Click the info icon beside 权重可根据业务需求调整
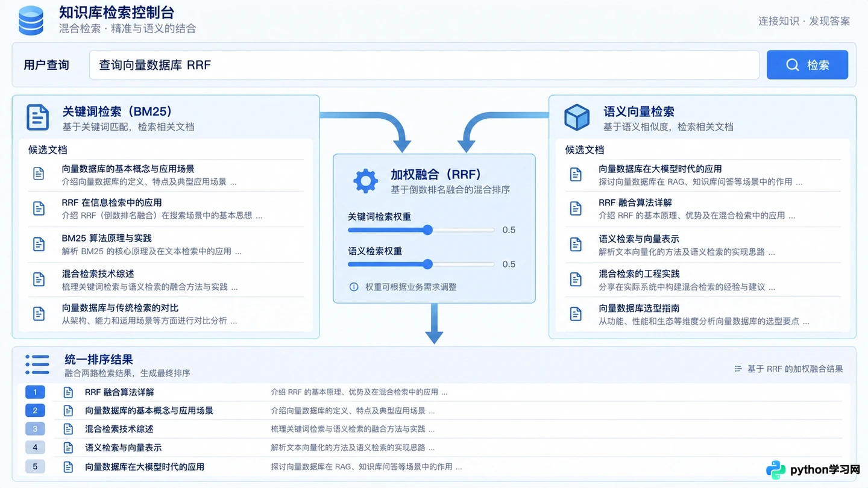Screen dimensions: 868x488 pyautogui.click(x=354, y=287)
